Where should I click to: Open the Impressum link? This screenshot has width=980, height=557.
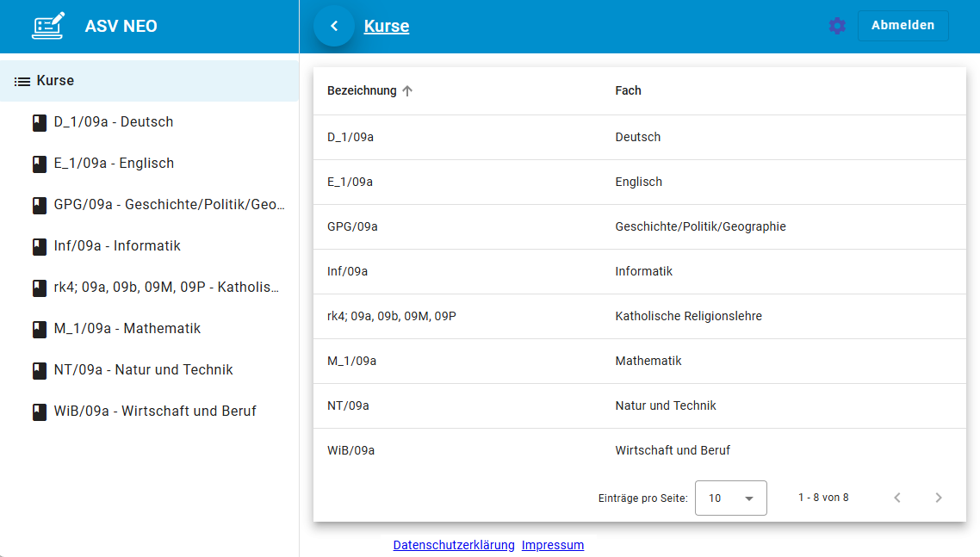coord(553,545)
